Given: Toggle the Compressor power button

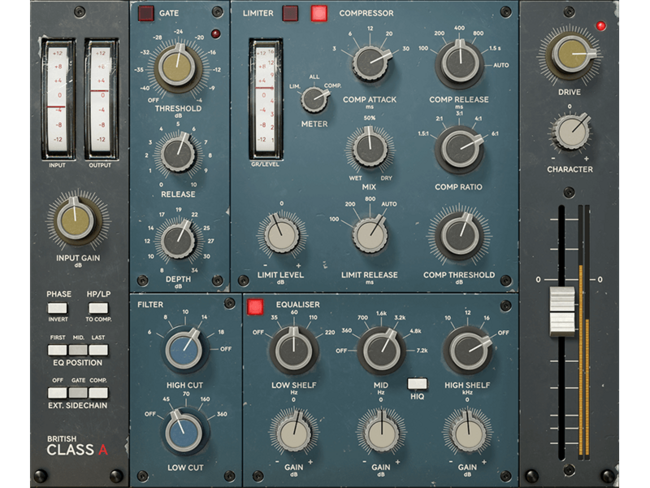Looking at the screenshot, I should (x=319, y=13).
